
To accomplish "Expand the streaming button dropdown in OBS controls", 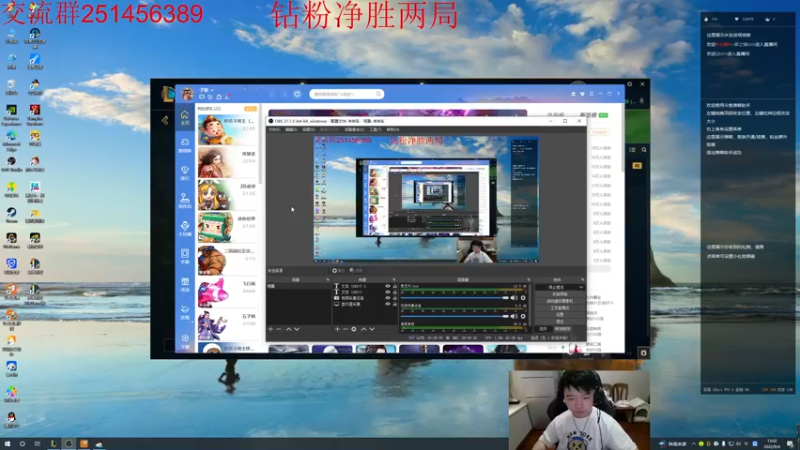I will [x=581, y=287].
